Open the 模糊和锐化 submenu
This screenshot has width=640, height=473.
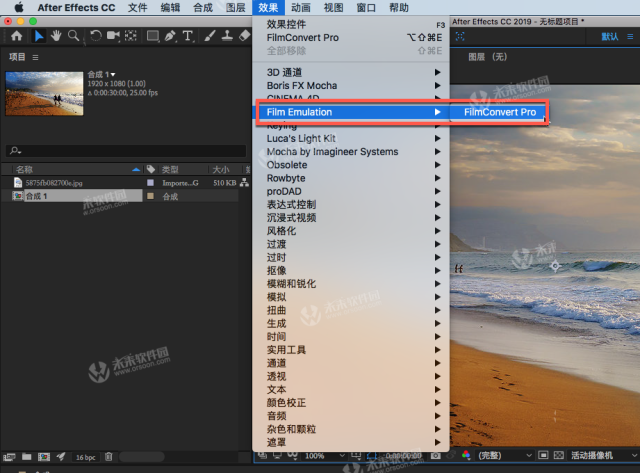[x=351, y=284]
